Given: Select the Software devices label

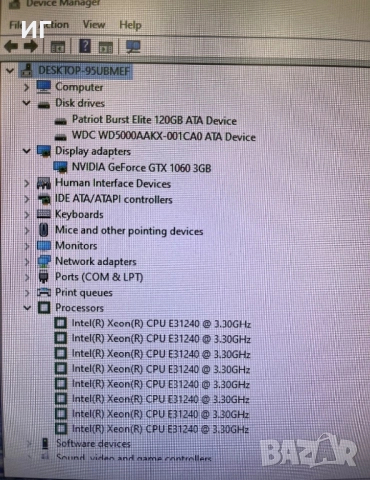Looking at the screenshot, I should tap(93, 444).
